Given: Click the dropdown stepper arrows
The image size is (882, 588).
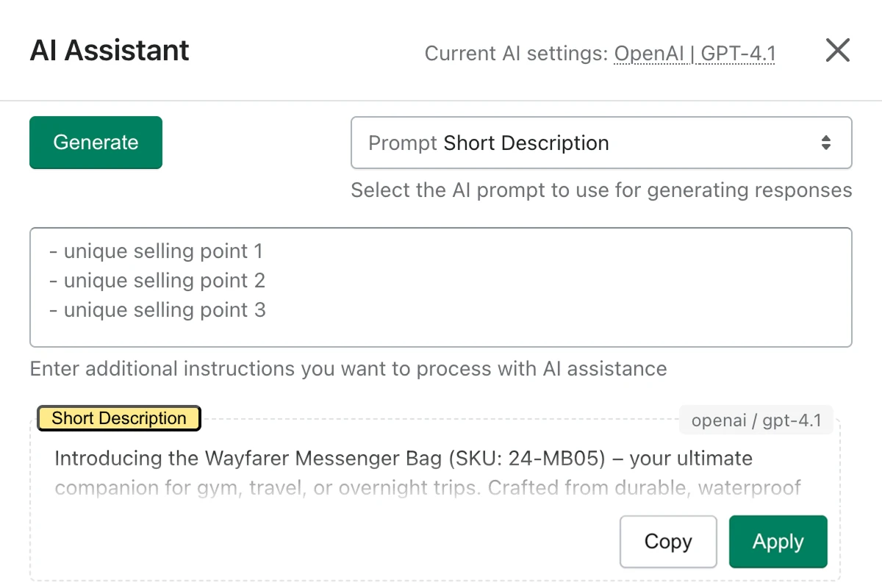Looking at the screenshot, I should [x=827, y=143].
